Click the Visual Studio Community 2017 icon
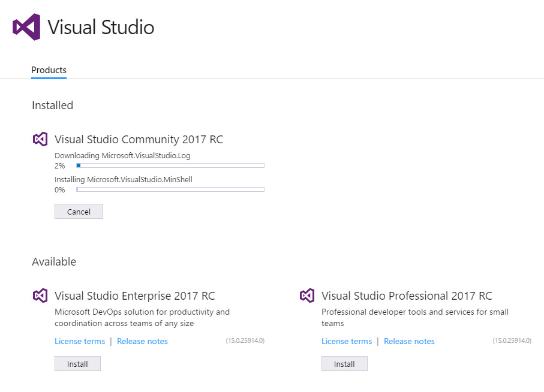 click(40, 139)
